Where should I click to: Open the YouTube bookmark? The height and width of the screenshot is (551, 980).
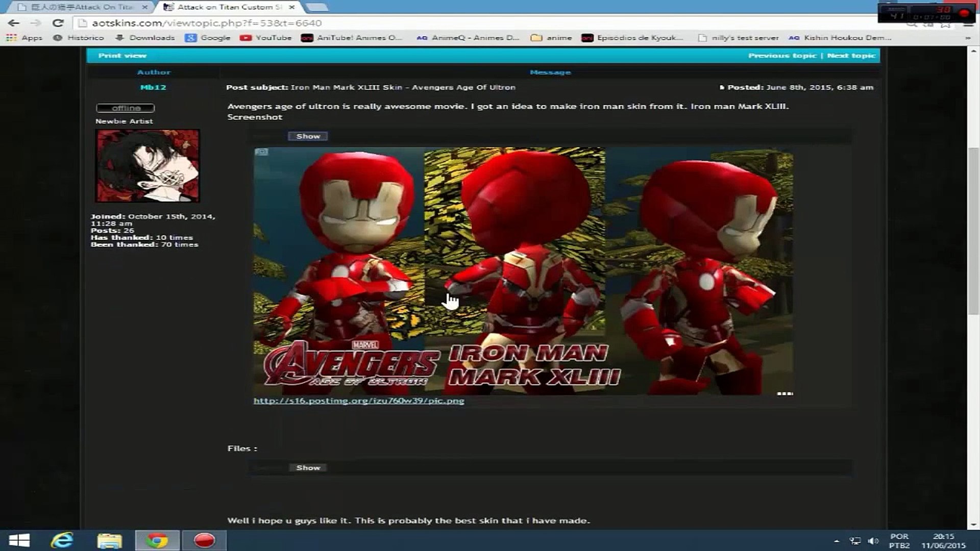tap(273, 37)
